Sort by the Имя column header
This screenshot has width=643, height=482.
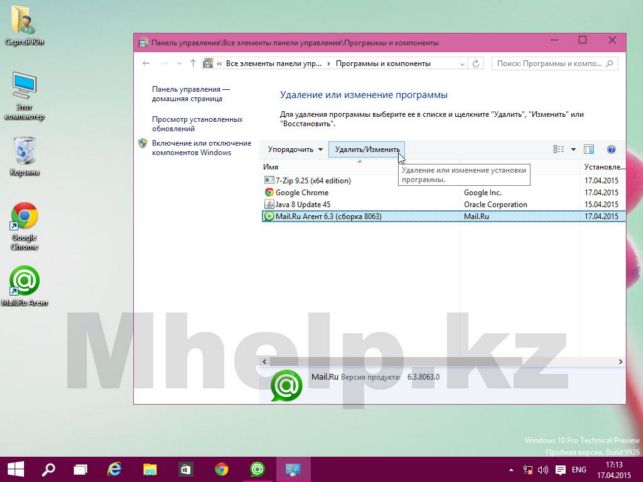(271, 167)
